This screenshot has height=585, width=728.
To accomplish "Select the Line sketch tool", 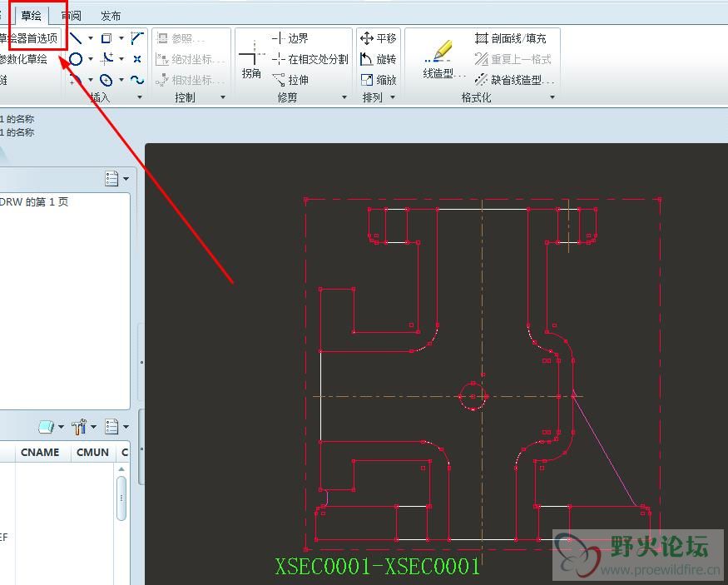I will click(76, 38).
